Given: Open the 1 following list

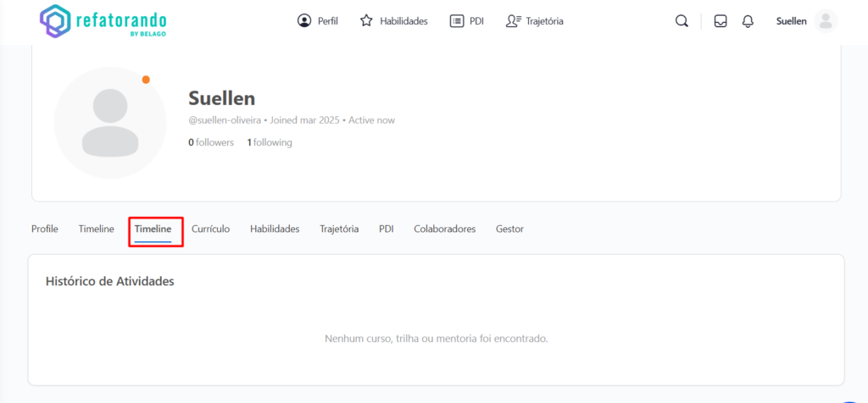Looking at the screenshot, I should point(270,142).
